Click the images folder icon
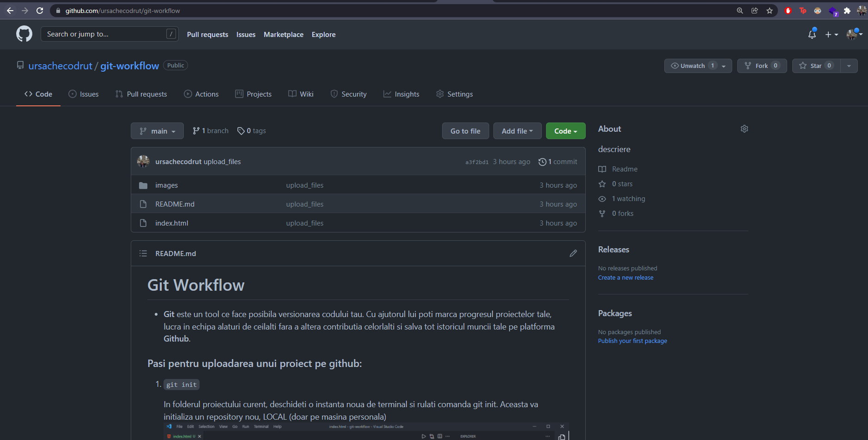The width and height of the screenshot is (868, 440). [143, 185]
